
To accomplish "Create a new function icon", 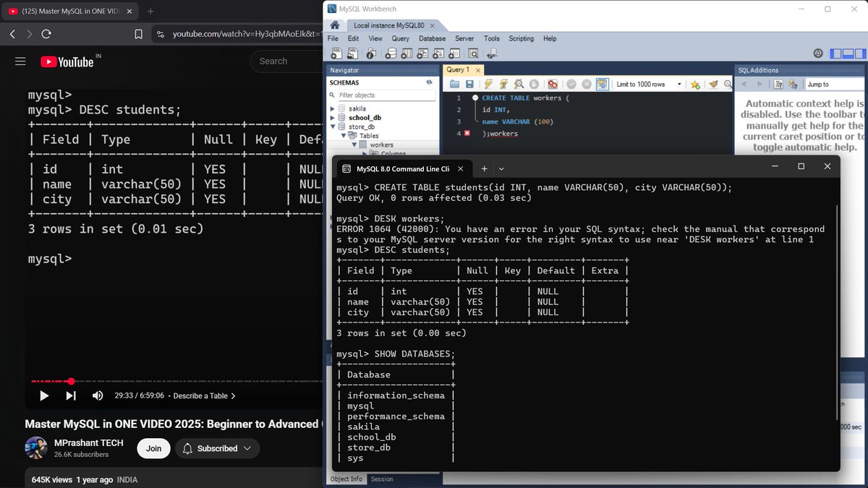I will coord(454,53).
